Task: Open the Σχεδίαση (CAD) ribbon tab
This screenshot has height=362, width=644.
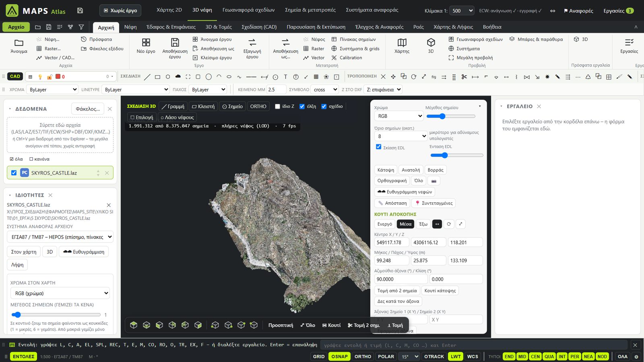Action: coord(259,27)
